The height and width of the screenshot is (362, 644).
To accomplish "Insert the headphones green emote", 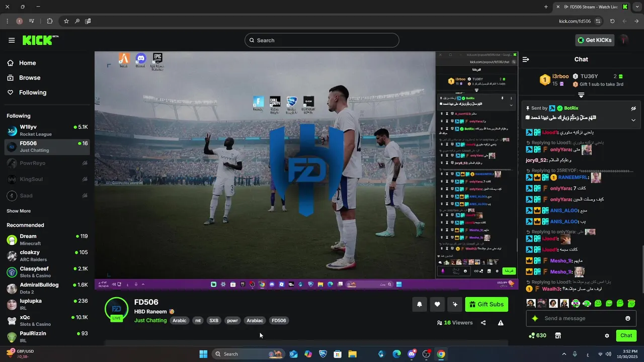I will [x=587, y=303].
